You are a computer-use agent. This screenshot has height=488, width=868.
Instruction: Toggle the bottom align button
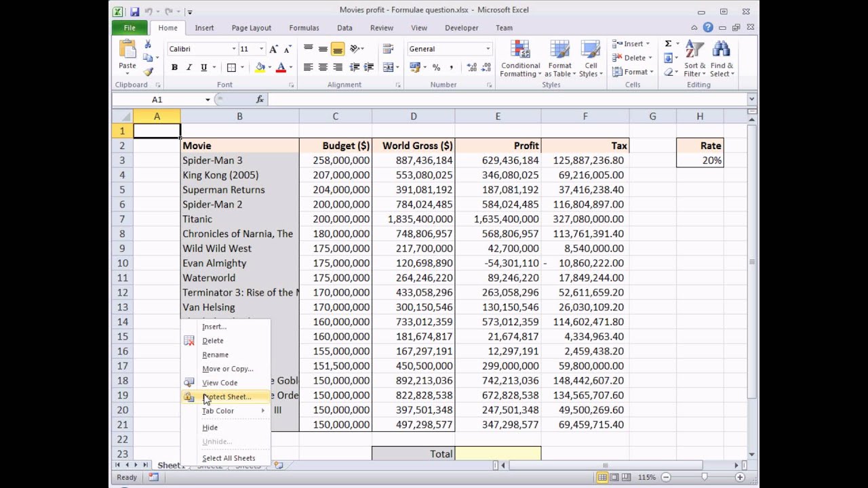click(x=338, y=49)
